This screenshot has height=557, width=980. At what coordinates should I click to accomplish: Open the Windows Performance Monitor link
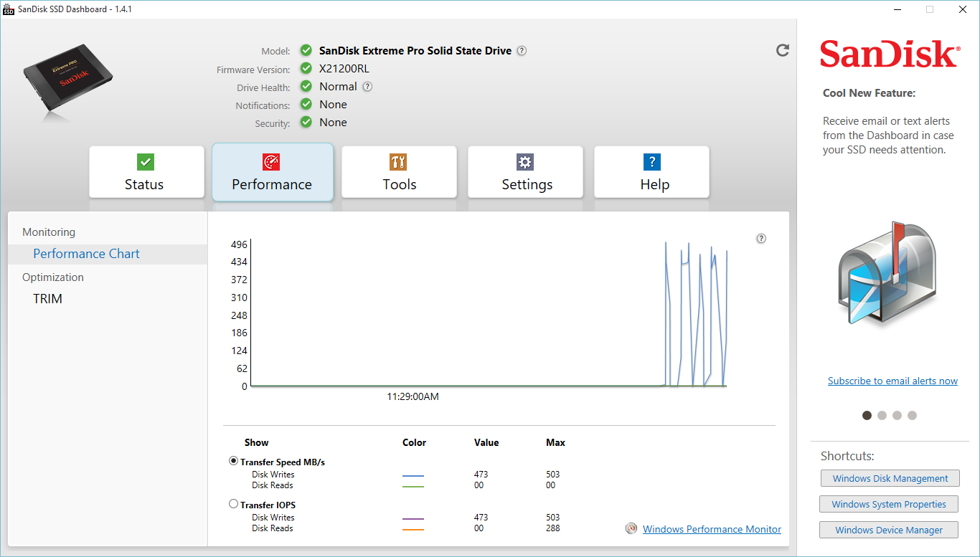pyautogui.click(x=712, y=529)
